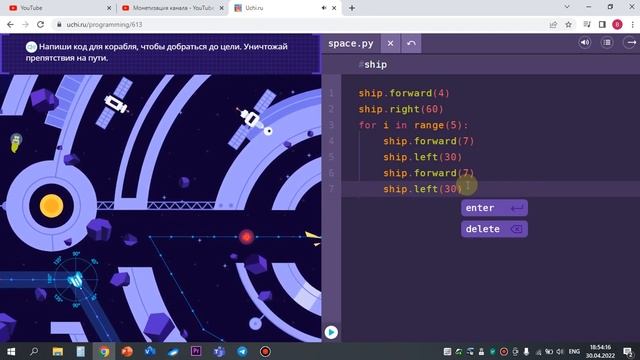Open PowerPoint from the taskbar
Screen dimensions: 640x360
(x=127, y=351)
